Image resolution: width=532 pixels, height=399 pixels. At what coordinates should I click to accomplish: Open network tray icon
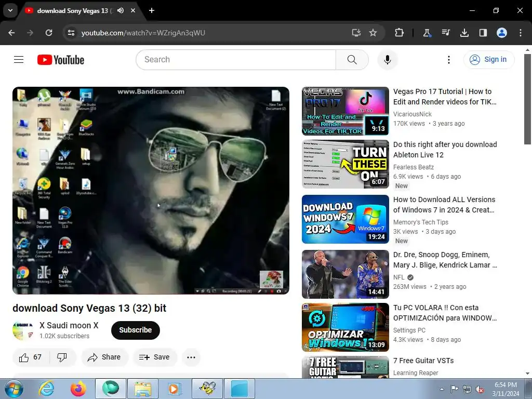click(x=467, y=389)
